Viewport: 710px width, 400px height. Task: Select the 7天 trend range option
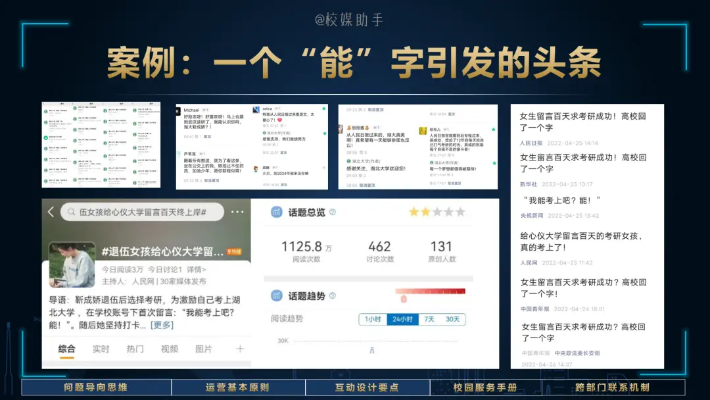pos(428,319)
